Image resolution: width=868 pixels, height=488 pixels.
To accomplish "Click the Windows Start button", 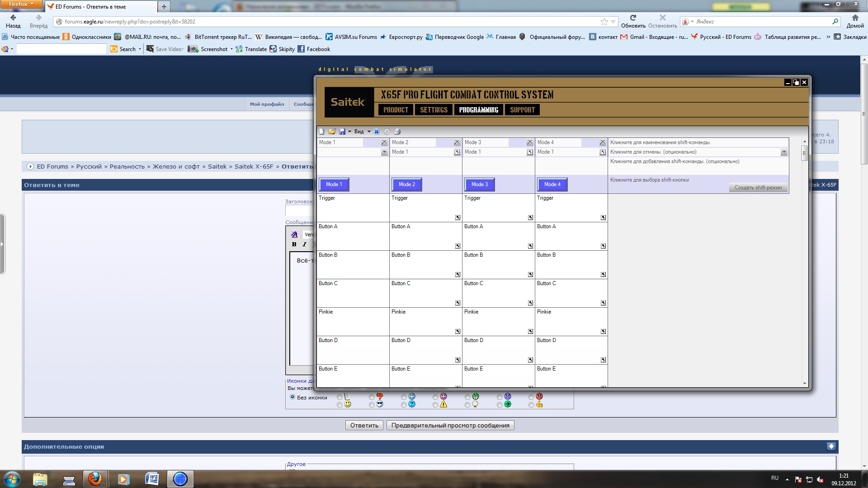I will (12, 479).
